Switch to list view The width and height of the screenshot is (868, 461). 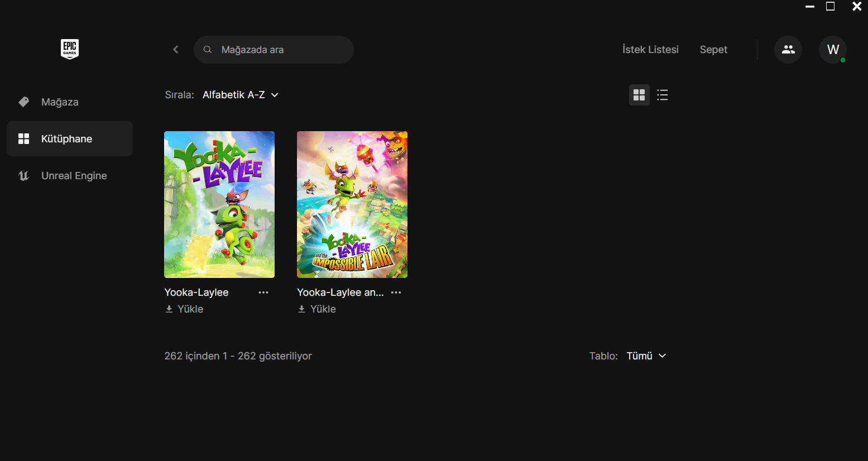click(663, 95)
